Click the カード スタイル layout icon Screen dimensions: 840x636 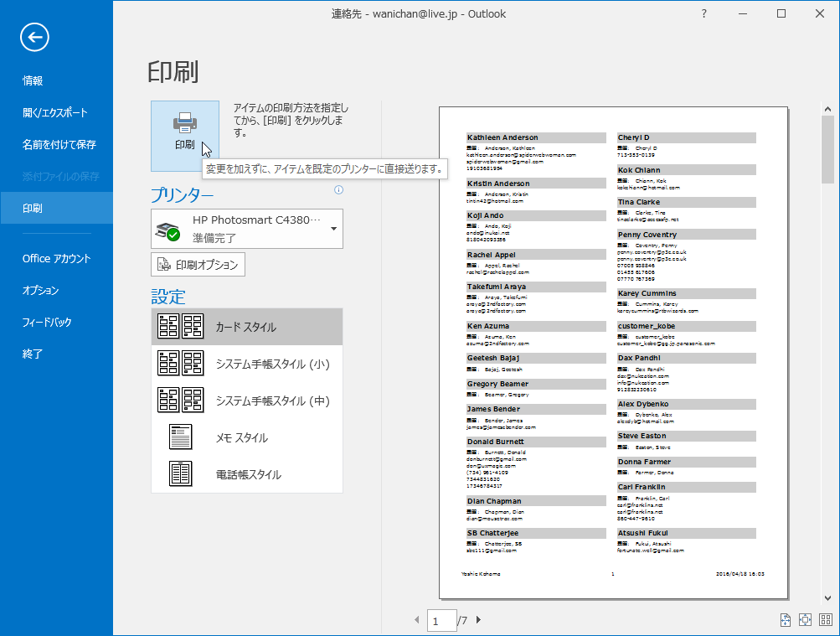pos(181,326)
